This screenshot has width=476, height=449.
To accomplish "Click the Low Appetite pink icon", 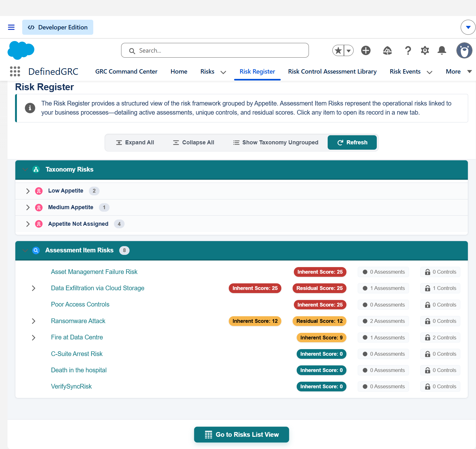I will [x=39, y=191].
